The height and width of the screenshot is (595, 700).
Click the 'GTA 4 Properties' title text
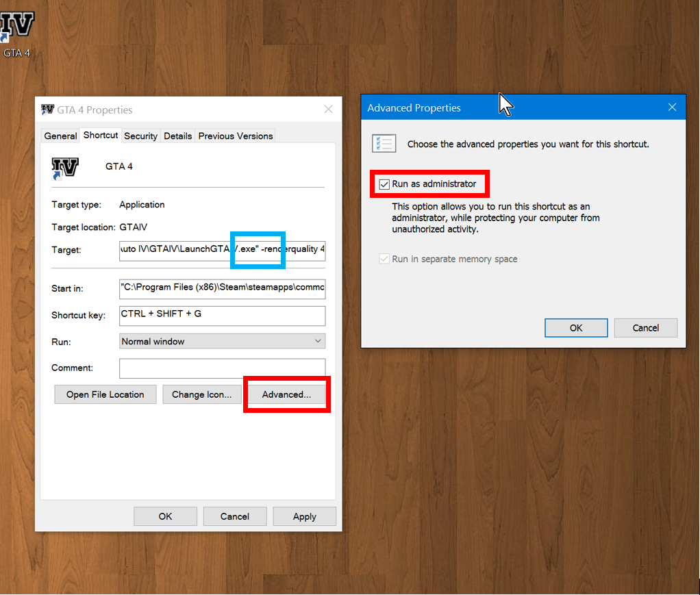pos(95,110)
